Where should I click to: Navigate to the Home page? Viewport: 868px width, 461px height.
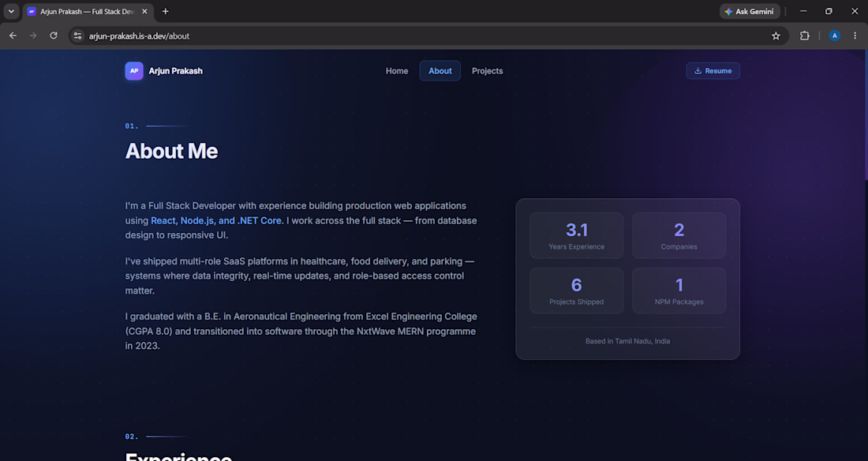397,71
